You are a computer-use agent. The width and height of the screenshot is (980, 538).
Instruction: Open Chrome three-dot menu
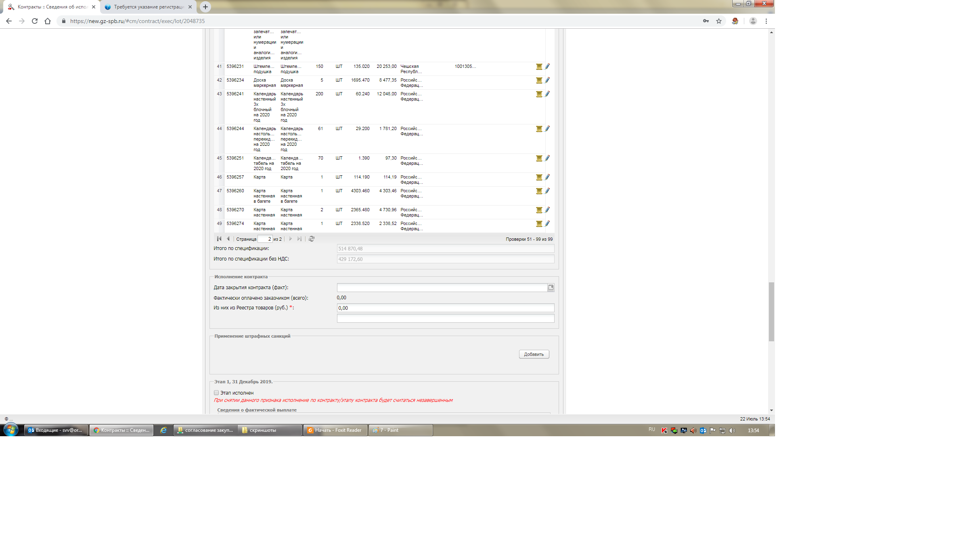tap(766, 21)
